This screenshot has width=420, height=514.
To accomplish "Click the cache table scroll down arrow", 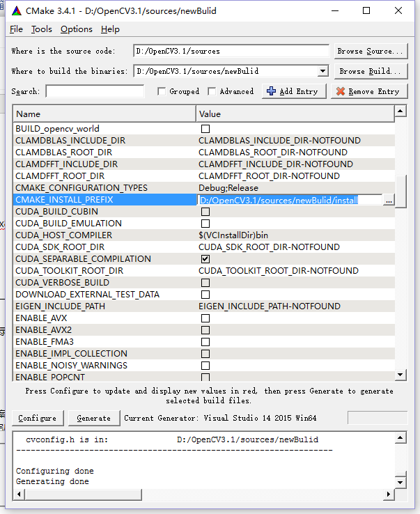I will pos(400,375).
